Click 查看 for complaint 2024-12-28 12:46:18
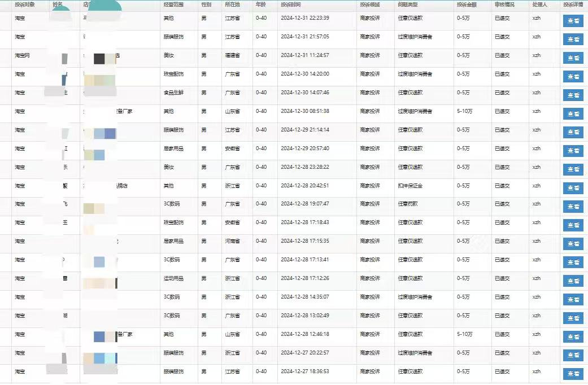Screen dimensions: 588x385 tap(573, 337)
